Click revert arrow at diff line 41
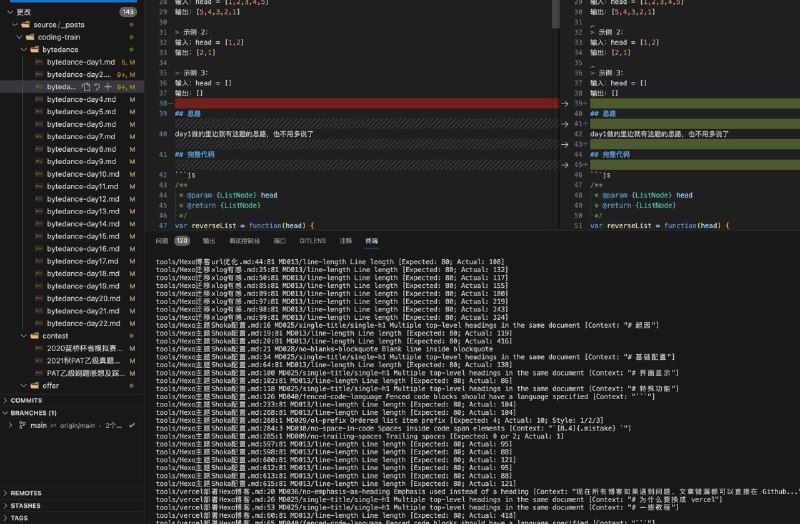 coord(566,124)
